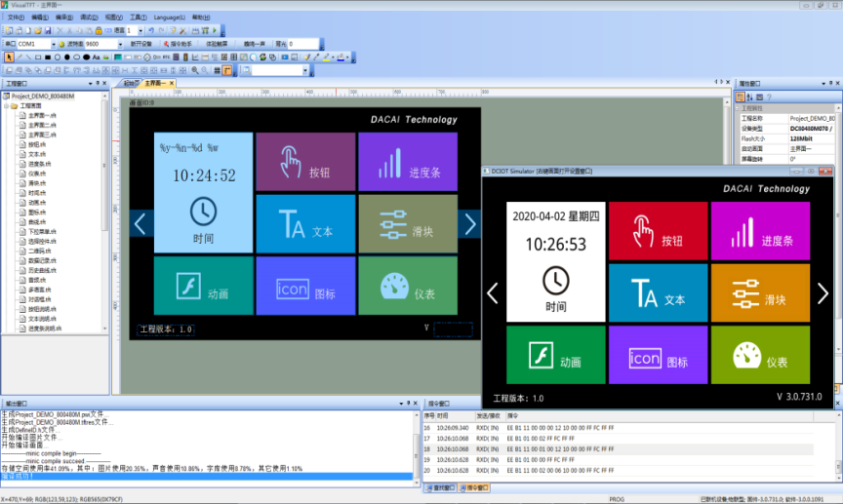The image size is (843, 504).
Task: Select left arrow on design canvas
Action: [140, 224]
